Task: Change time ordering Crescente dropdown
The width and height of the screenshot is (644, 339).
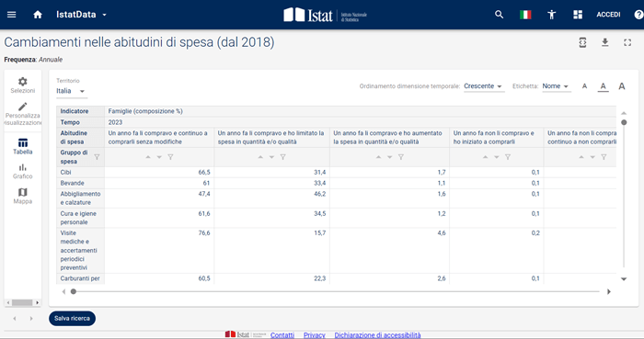Action: pyautogui.click(x=484, y=86)
